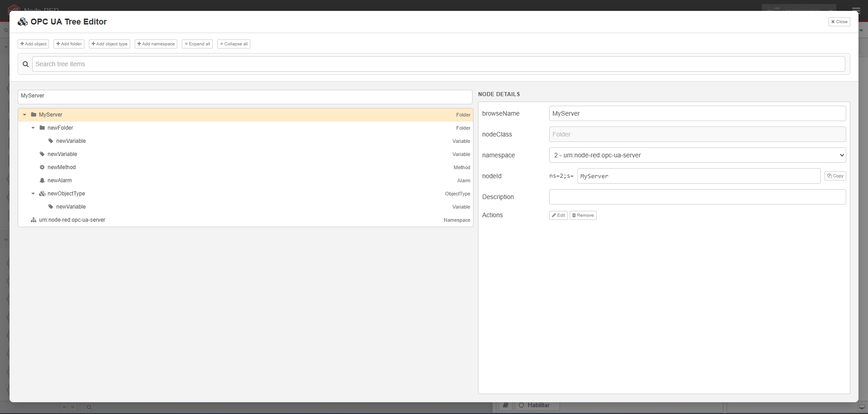Select the newVariable item directly above newMethod
The width and height of the screenshot is (868, 414).
click(x=62, y=154)
